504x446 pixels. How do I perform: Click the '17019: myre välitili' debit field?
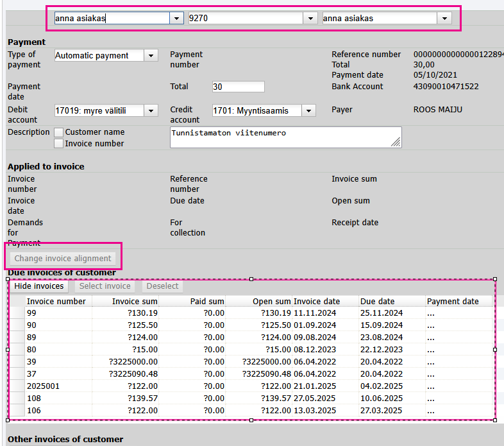tap(99, 111)
